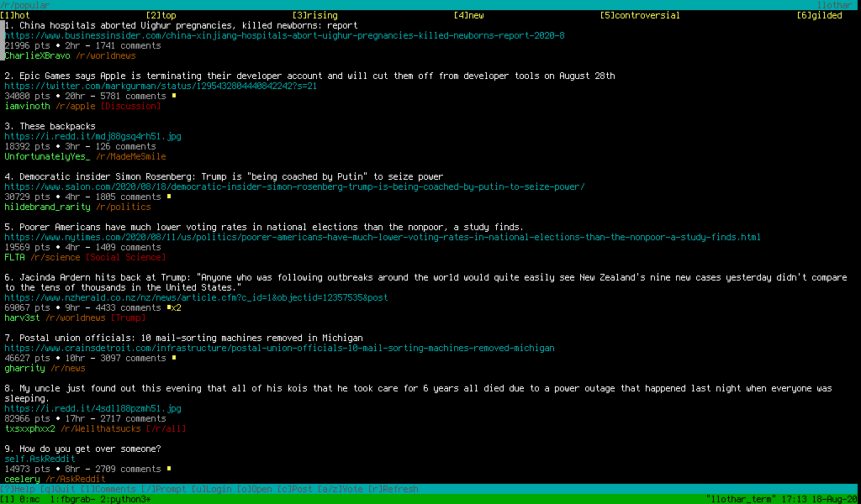
Task: Switch to the [6]gilded tab
Action: coord(819,15)
